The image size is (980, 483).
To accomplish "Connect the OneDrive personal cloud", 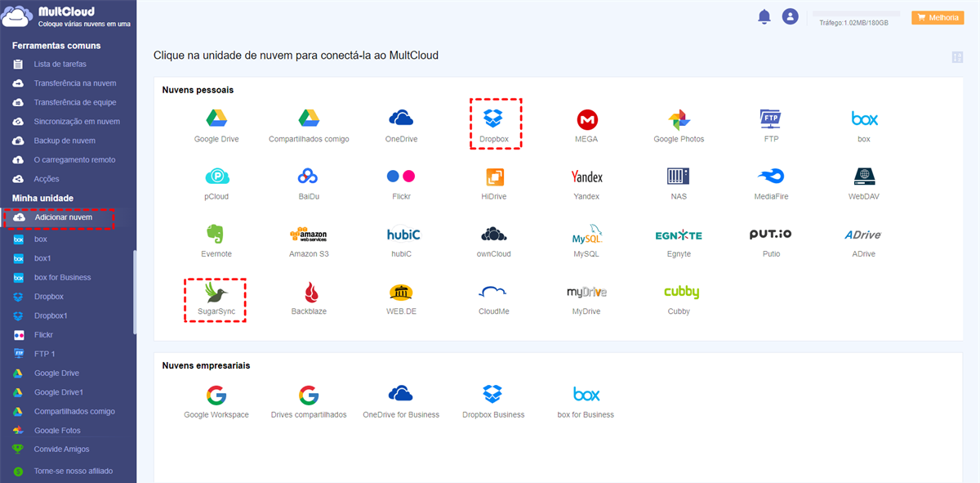I will (401, 119).
